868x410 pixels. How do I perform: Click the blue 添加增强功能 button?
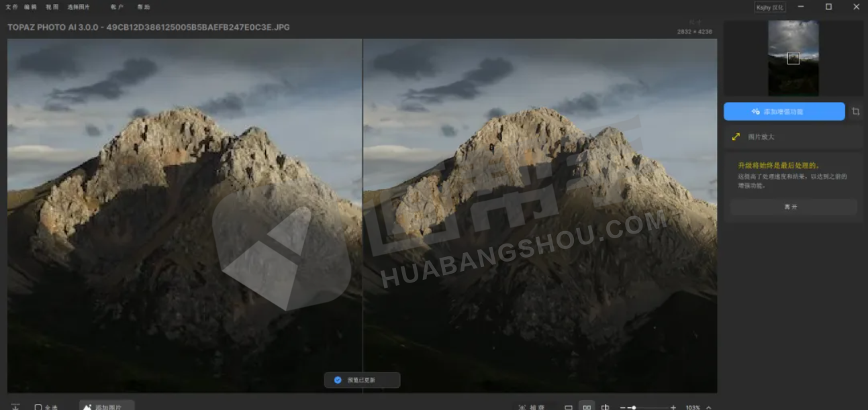pos(783,111)
